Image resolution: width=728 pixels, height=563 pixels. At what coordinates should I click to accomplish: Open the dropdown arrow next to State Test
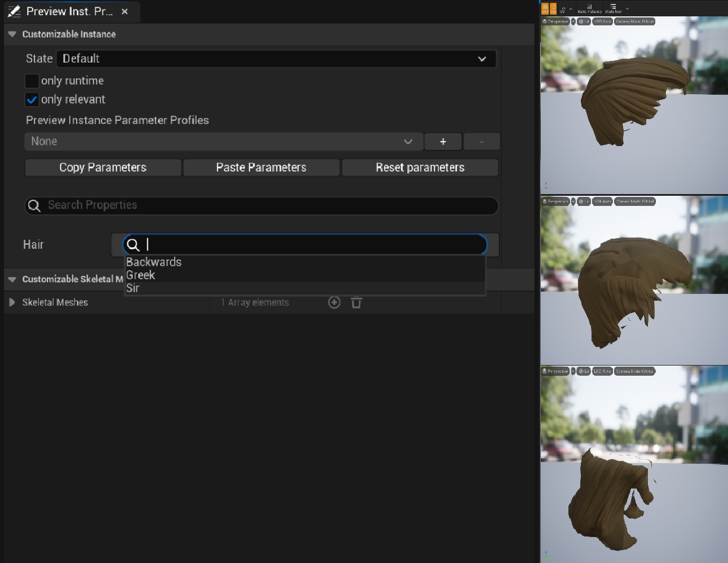pyautogui.click(x=627, y=8)
